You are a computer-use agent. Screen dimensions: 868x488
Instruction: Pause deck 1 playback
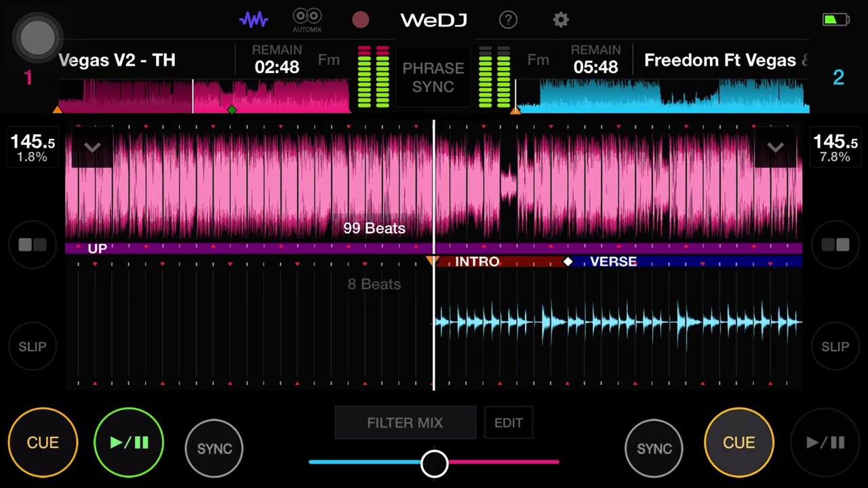(x=129, y=443)
